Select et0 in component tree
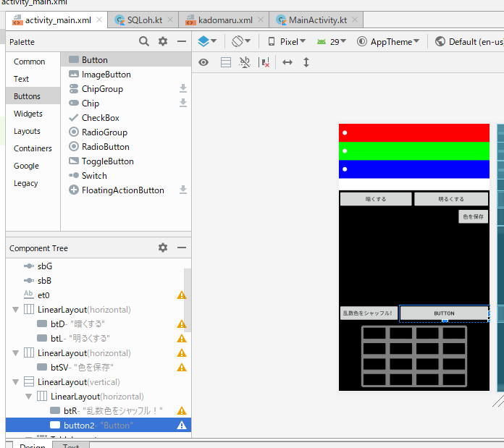 tap(98, 295)
